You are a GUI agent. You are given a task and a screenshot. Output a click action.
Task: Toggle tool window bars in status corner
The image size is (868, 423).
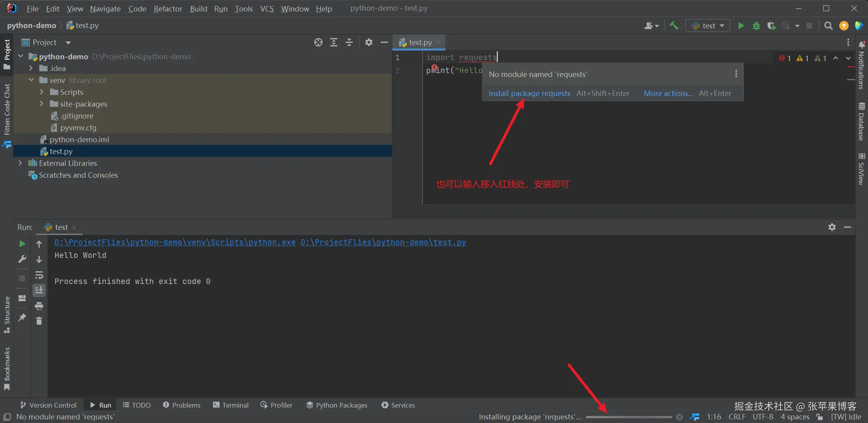click(x=7, y=417)
